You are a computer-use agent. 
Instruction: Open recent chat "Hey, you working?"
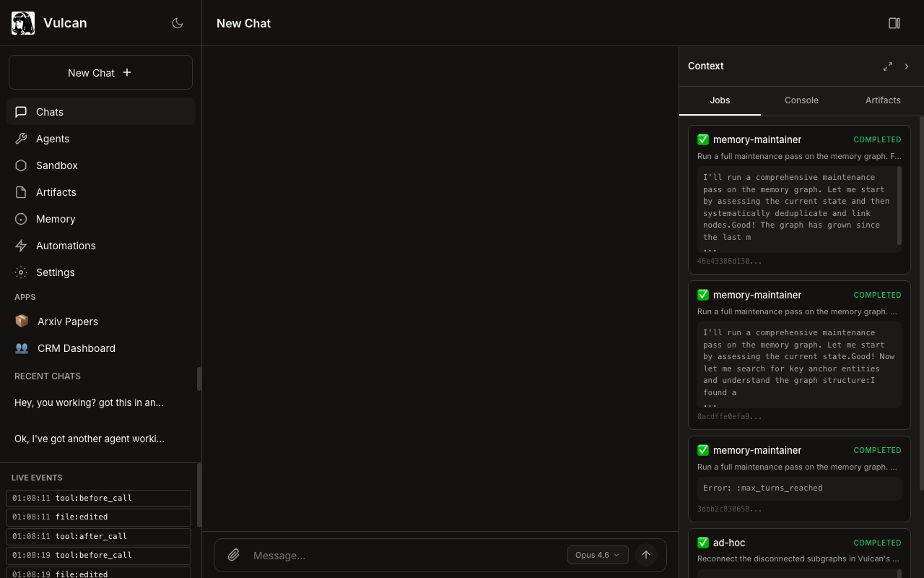click(89, 402)
